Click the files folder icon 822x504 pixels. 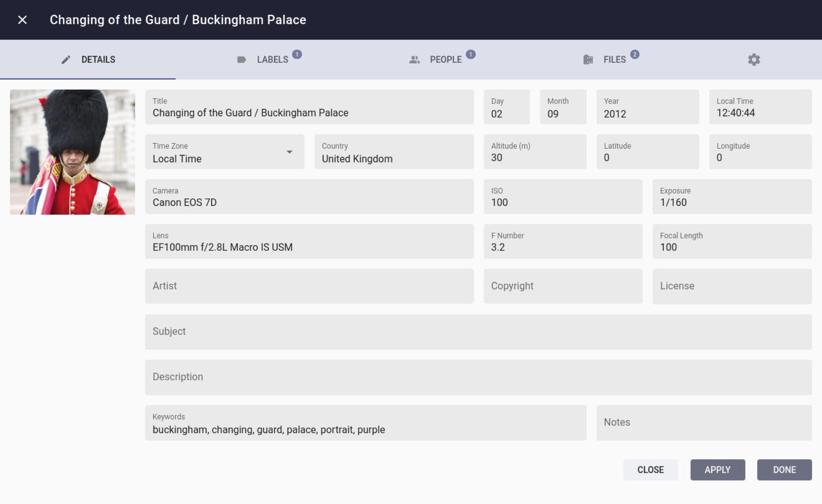click(588, 60)
